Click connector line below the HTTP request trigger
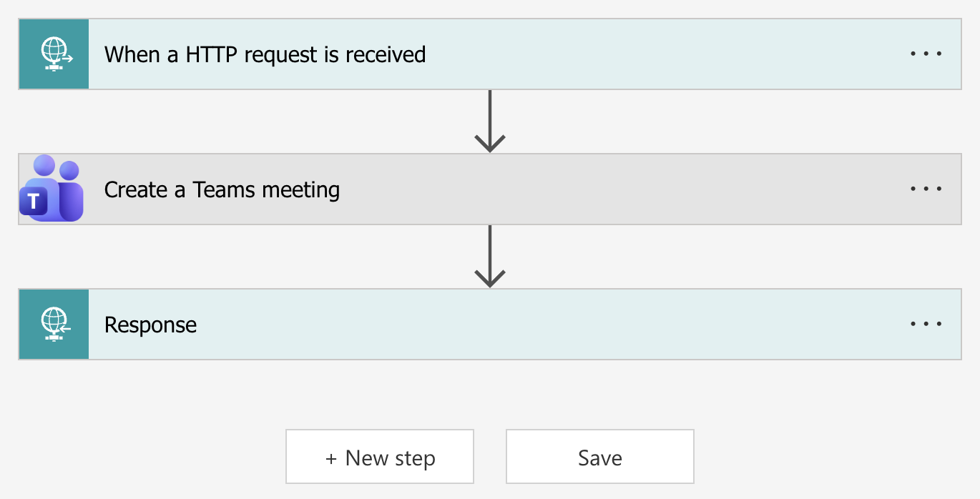The width and height of the screenshot is (980, 499). pyautogui.click(x=490, y=111)
